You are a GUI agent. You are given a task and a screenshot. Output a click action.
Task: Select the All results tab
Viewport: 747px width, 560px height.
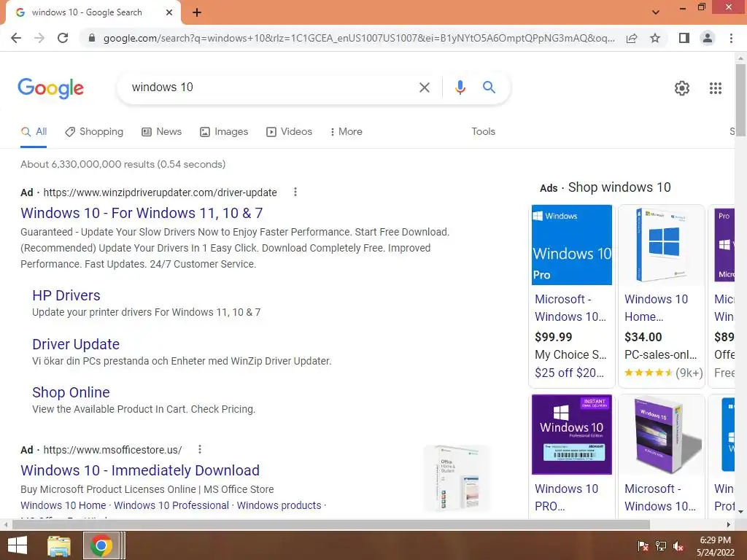(x=34, y=132)
